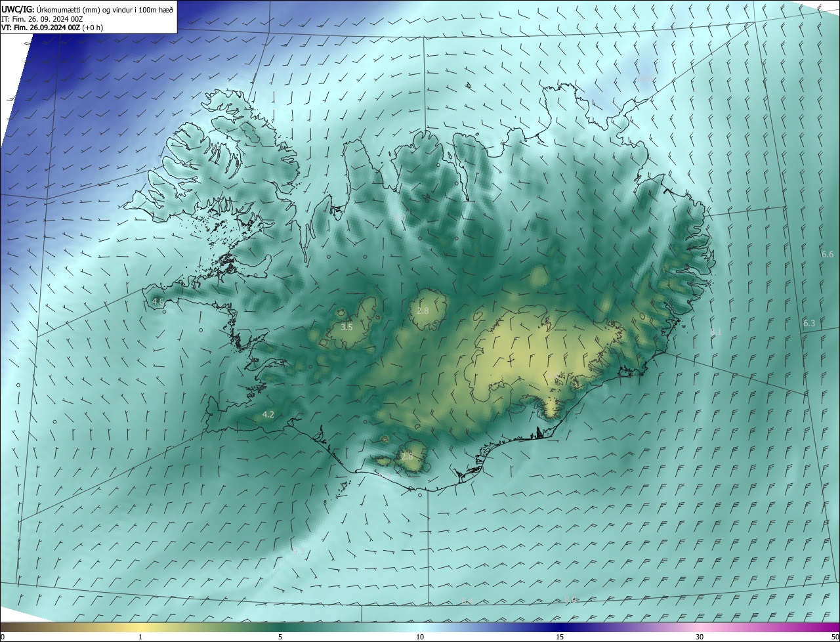Click the 6.3 value at east edge
The image size is (840, 642).
[809, 323]
